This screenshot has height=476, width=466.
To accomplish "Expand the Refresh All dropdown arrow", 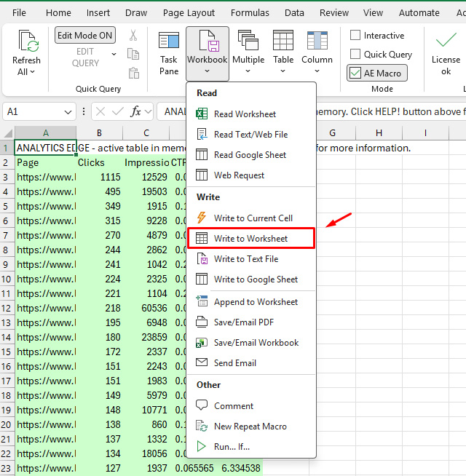I will (33, 72).
